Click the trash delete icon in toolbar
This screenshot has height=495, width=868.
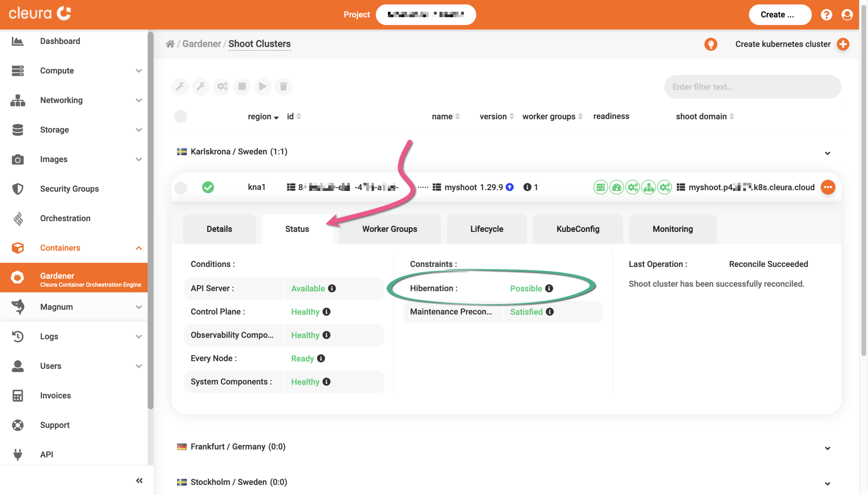tap(283, 86)
